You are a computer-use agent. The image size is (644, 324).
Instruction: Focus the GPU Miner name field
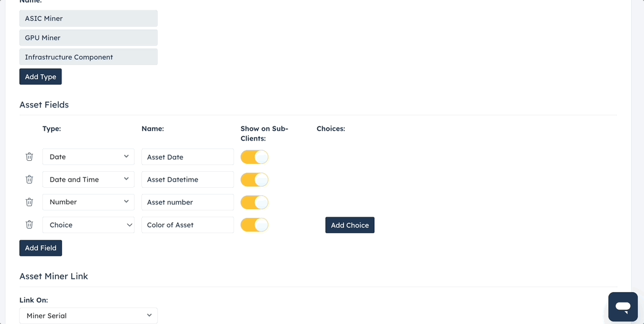click(x=88, y=37)
